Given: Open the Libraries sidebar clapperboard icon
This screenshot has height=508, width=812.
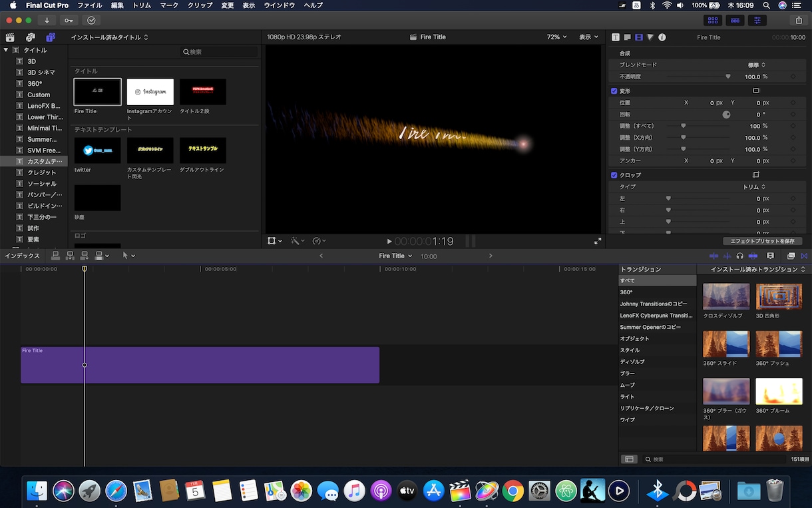Looking at the screenshot, I should 10,37.
